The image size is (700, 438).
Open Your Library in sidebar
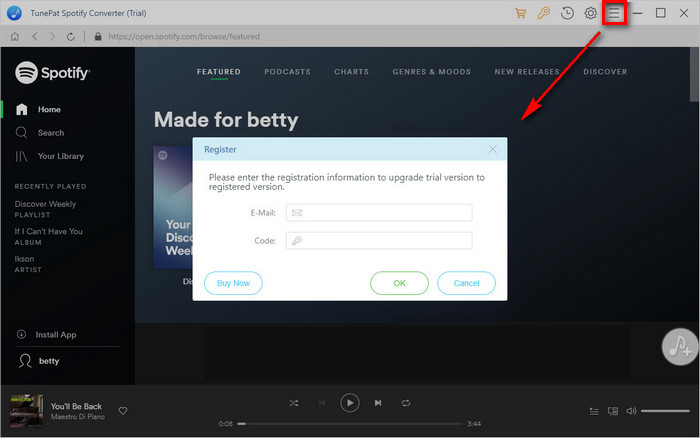click(x=61, y=156)
